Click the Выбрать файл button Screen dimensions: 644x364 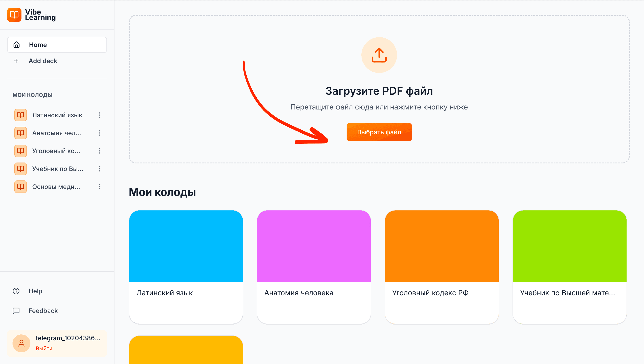tap(379, 132)
